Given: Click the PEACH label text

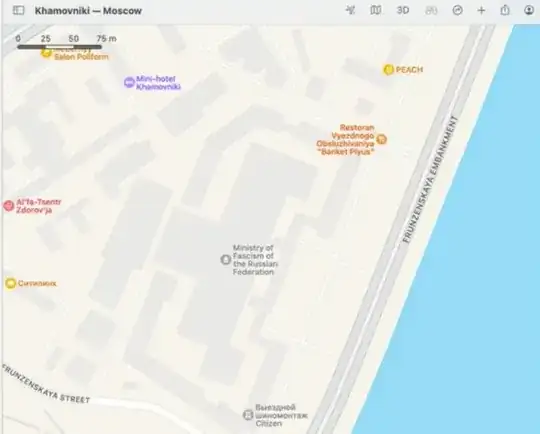Looking at the screenshot, I should click(x=409, y=70).
